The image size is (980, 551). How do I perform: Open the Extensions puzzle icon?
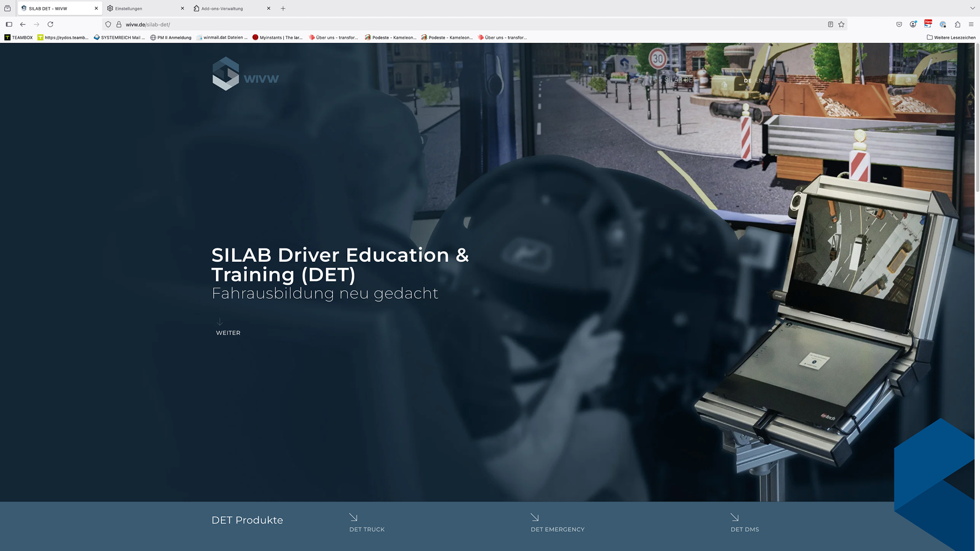point(957,24)
